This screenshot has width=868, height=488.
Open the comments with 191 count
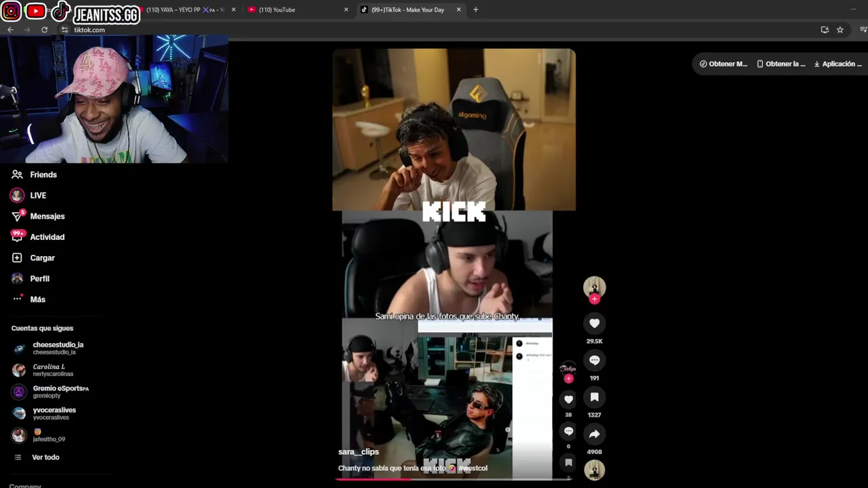[595, 361]
